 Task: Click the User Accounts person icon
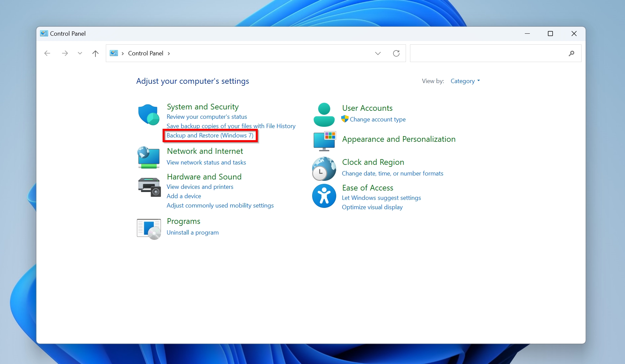pos(324,114)
